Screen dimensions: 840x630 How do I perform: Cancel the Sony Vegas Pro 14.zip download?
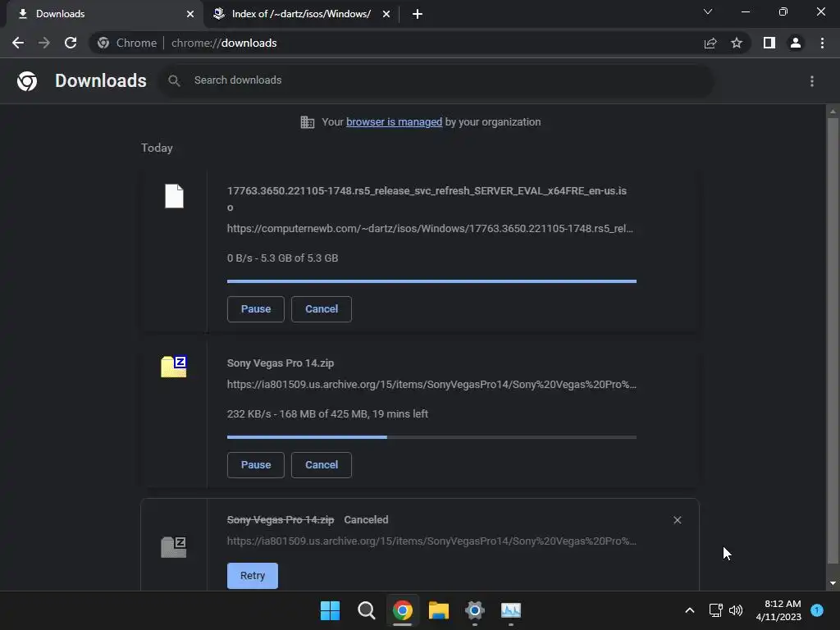(322, 465)
